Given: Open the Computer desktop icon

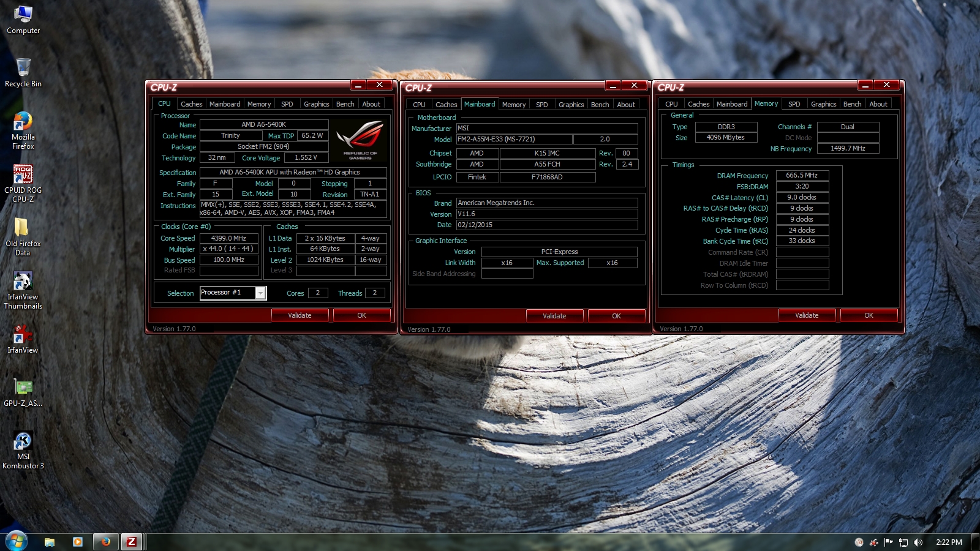Looking at the screenshot, I should 23,20.
